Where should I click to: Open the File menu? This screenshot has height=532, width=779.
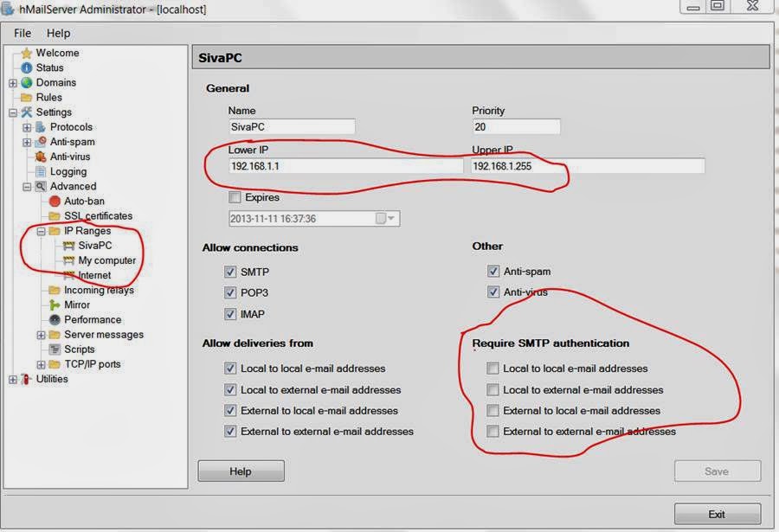pos(23,33)
